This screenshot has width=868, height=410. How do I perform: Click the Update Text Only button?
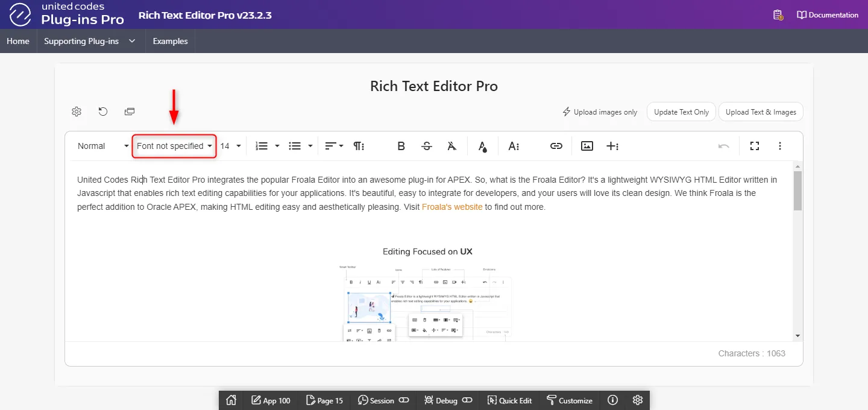[681, 112]
